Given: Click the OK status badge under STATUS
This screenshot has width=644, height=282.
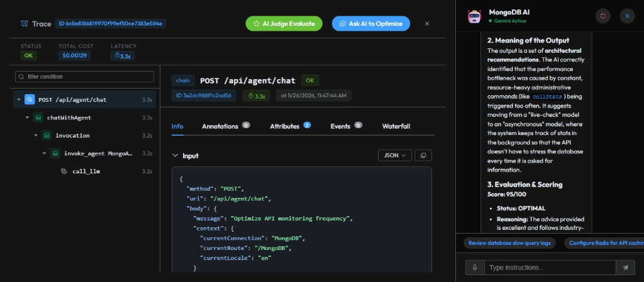Looking at the screenshot, I should (x=28, y=56).
